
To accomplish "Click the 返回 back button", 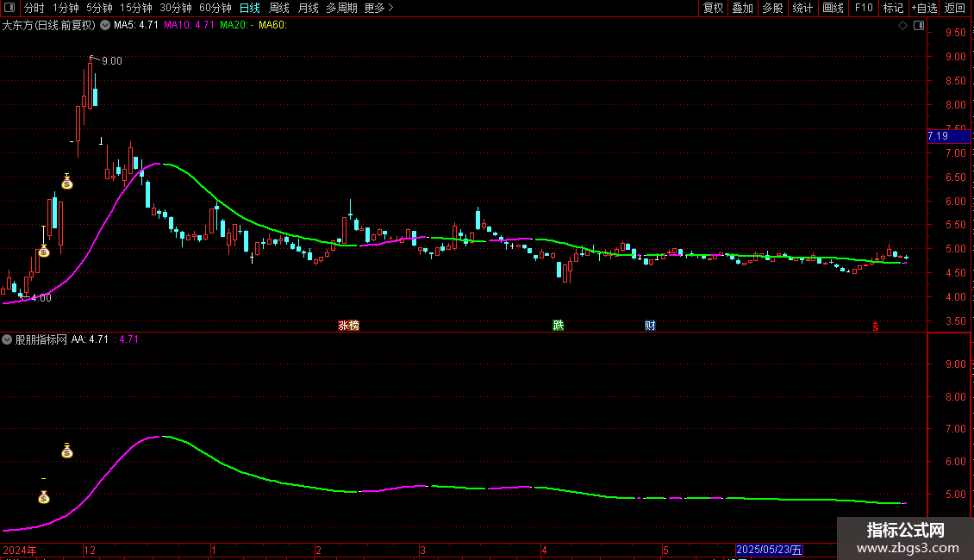I will [x=955, y=8].
